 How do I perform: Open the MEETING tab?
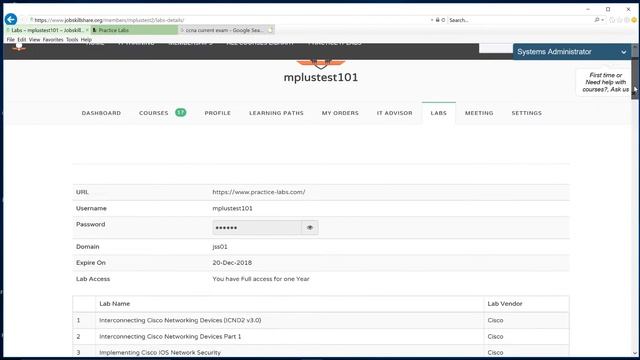479,113
